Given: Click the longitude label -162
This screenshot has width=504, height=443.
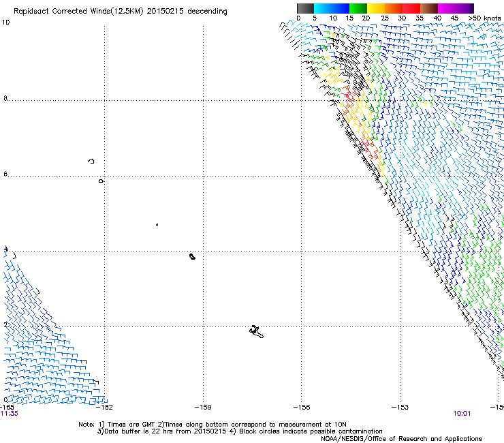Looking at the screenshot, I should [x=105, y=408].
